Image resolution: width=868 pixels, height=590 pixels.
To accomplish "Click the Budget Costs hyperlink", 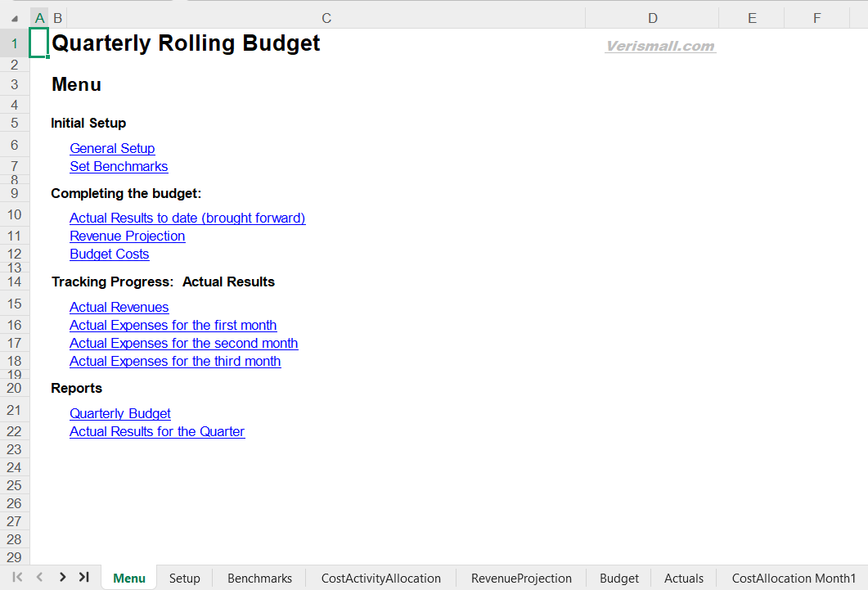I will (110, 254).
